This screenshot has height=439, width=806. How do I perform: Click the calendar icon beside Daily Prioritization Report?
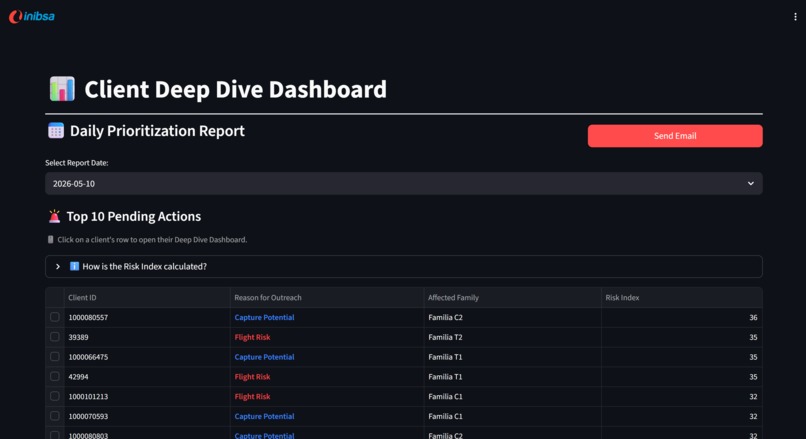click(56, 131)
